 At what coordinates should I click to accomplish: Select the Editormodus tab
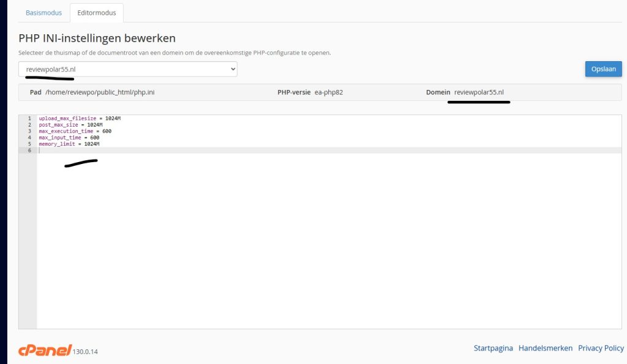(96, 13)
